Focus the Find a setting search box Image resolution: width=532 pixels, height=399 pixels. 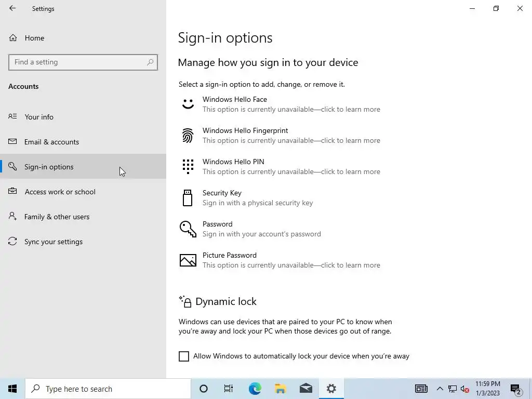pyautogui.click(x=83, y=62)
